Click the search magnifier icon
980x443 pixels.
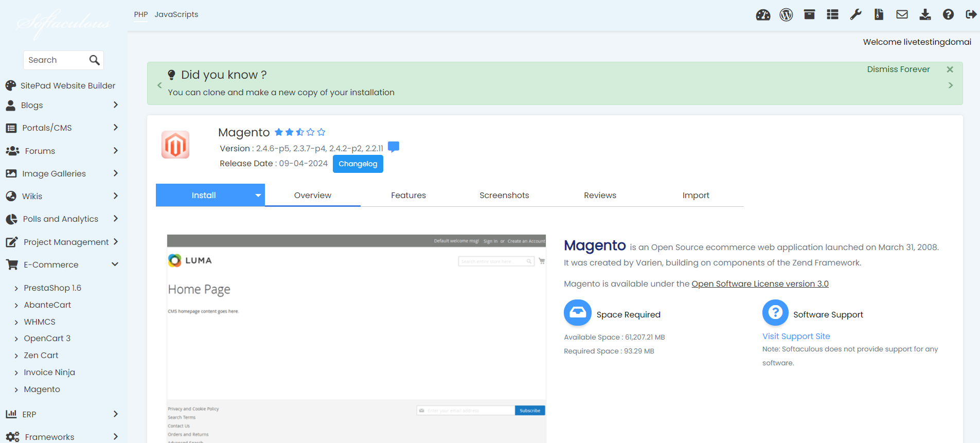94,60
